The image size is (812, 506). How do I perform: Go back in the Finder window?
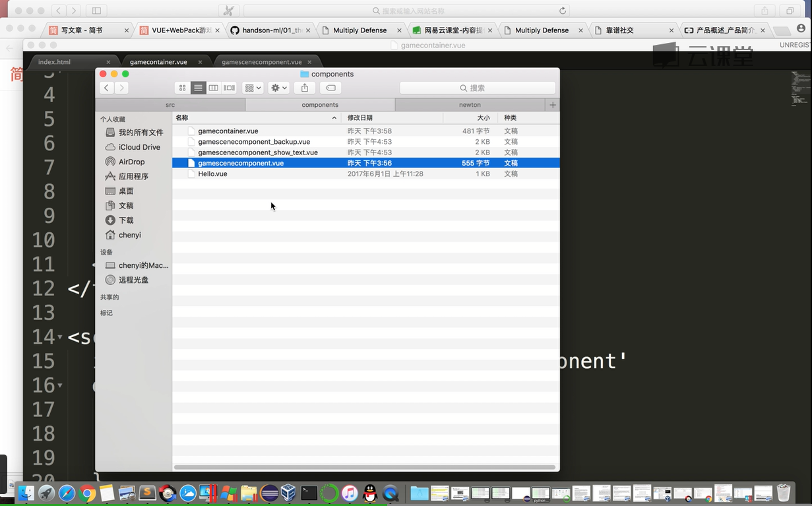[106, 88]
